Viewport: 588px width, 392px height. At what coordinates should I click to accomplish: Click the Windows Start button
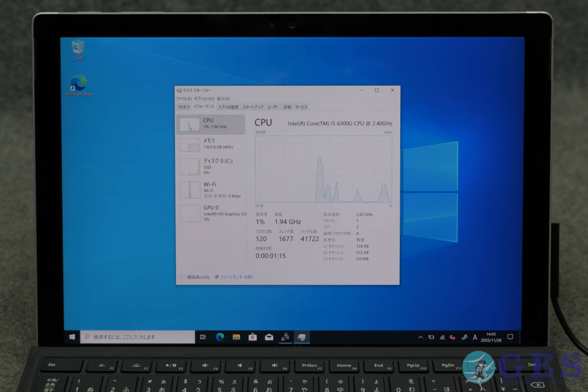[72, 337]
